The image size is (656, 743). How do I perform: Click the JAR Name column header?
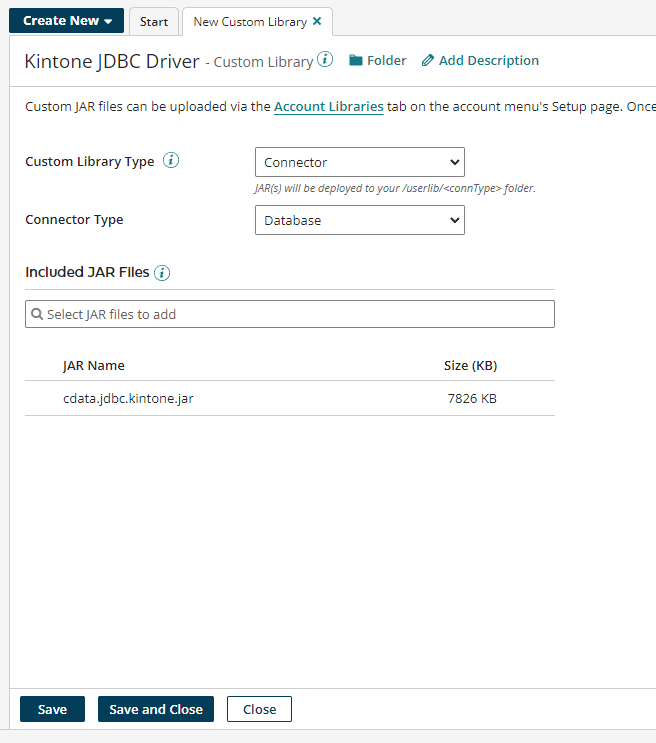click(x=94, y=365)
